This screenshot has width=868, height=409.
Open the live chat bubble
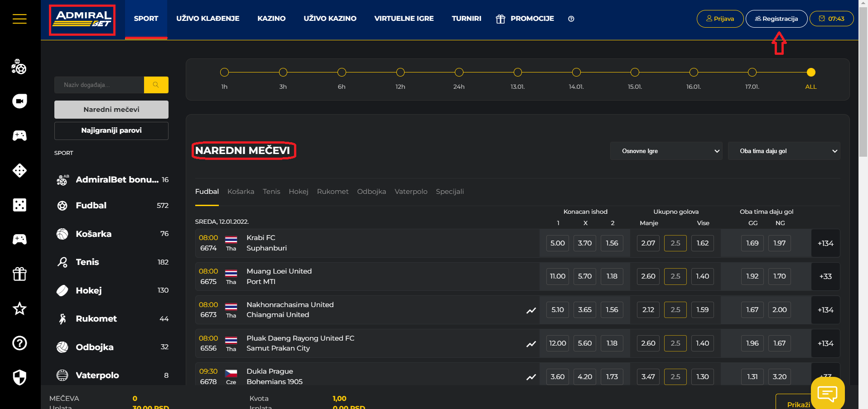point(828,393)
